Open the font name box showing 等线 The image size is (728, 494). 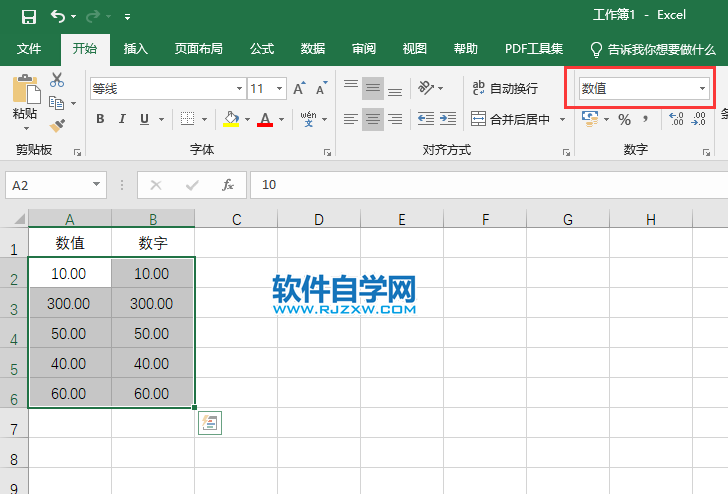point(167,88)
